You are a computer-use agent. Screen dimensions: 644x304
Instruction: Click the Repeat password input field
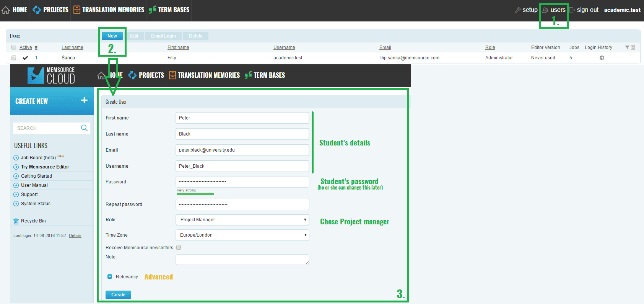tap(242, 204)
